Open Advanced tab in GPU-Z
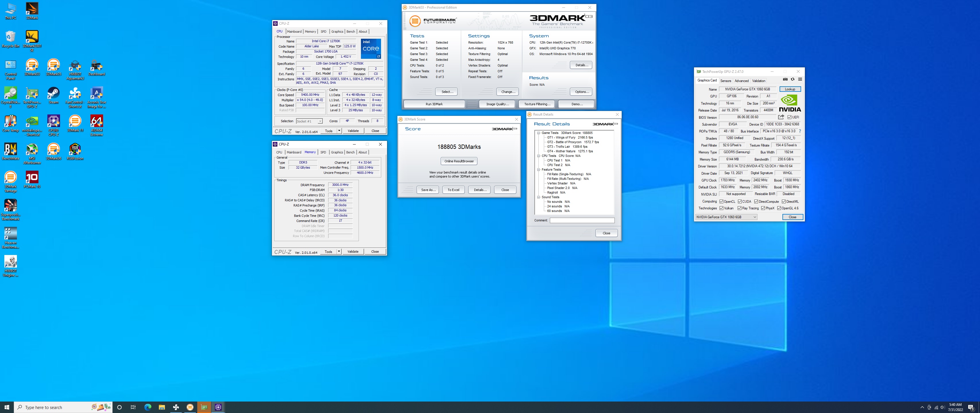Screen dimensions: 980x413 (x=741, y=81)
